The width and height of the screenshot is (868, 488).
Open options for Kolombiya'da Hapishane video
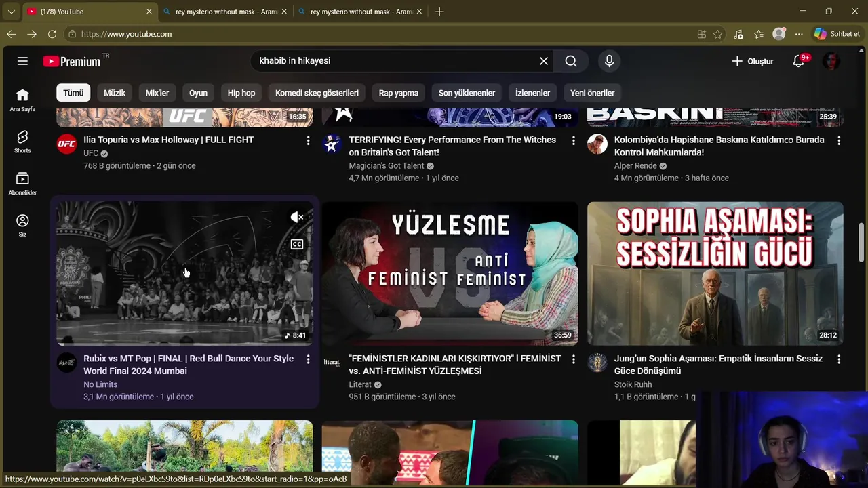coord(839,140)
